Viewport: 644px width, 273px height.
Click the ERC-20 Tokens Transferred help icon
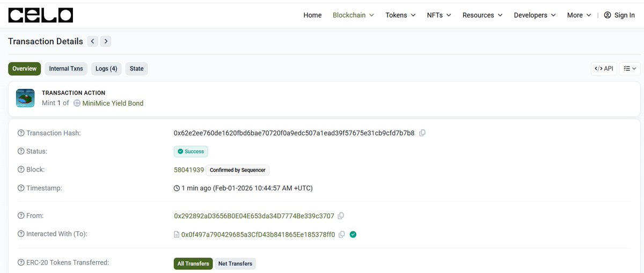pyautogui.click(x=21, y=263)
